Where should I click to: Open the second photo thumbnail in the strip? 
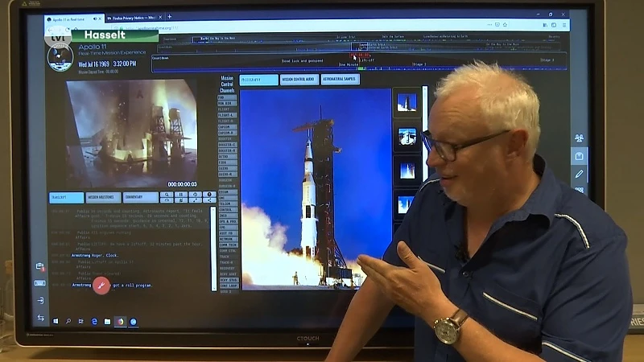(407, 137)
